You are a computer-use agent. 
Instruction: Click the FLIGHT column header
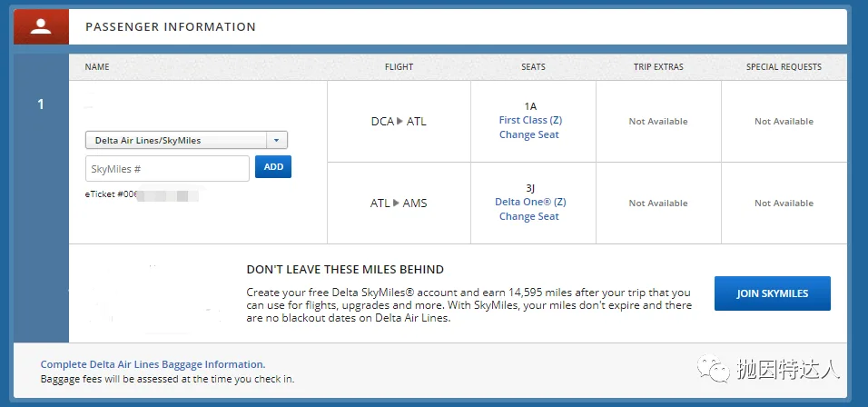[x=399, y=66]
